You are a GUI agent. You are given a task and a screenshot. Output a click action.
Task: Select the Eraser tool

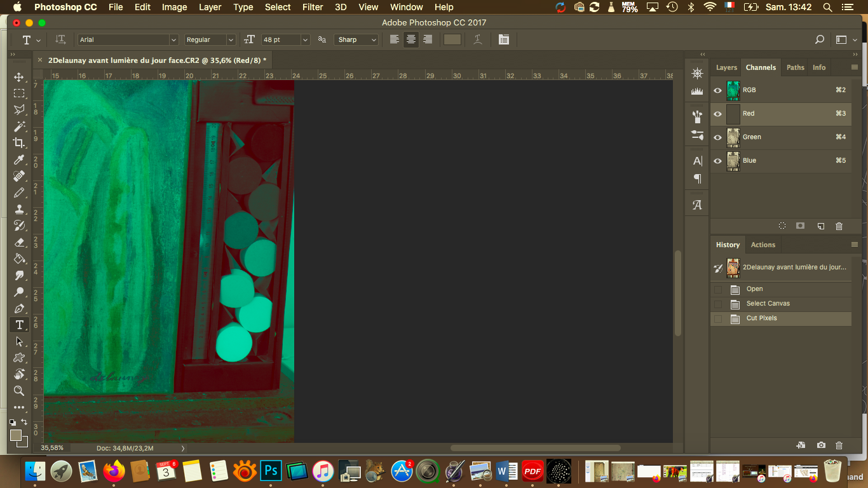pyautogui.click(x=19, y=242)
